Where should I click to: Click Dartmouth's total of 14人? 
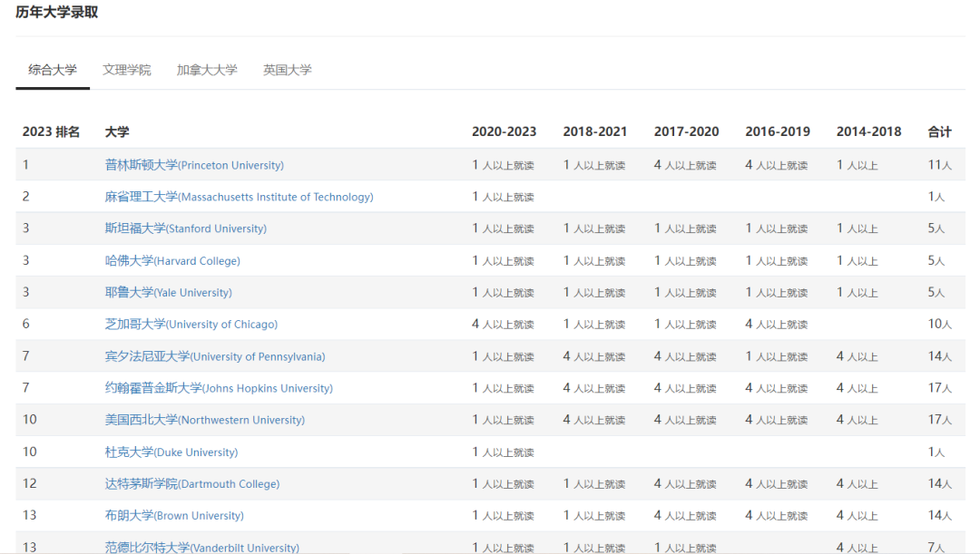coord(940,483)
